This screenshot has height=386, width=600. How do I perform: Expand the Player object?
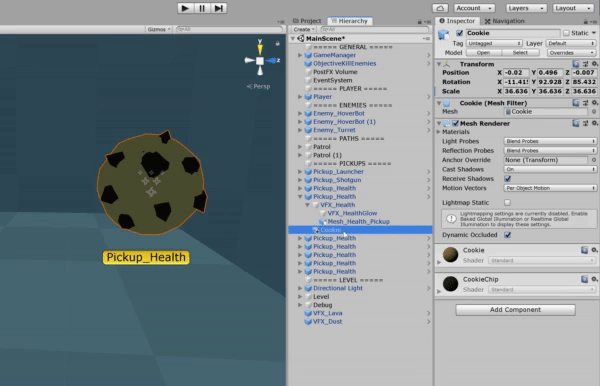pyautogui.click(x=300, y=97)
